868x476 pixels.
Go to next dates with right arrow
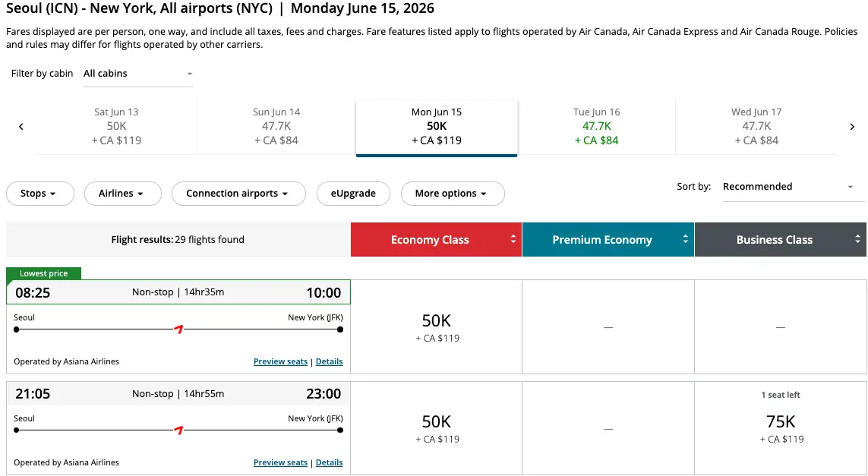[x=852, y=127]
